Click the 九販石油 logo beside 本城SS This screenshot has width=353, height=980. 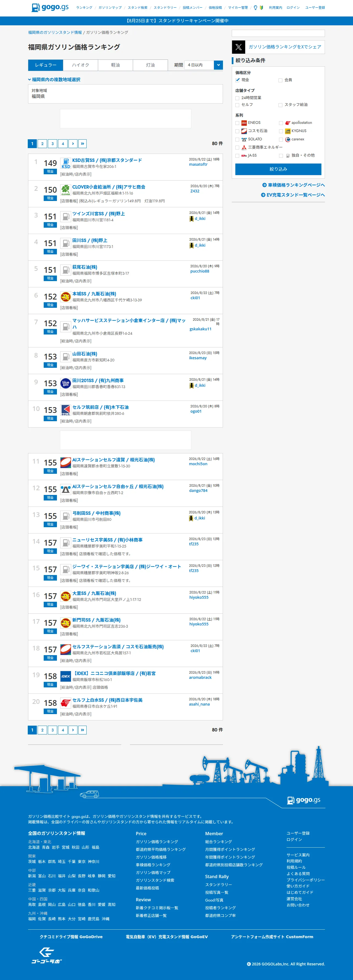(x=66, y=297)
